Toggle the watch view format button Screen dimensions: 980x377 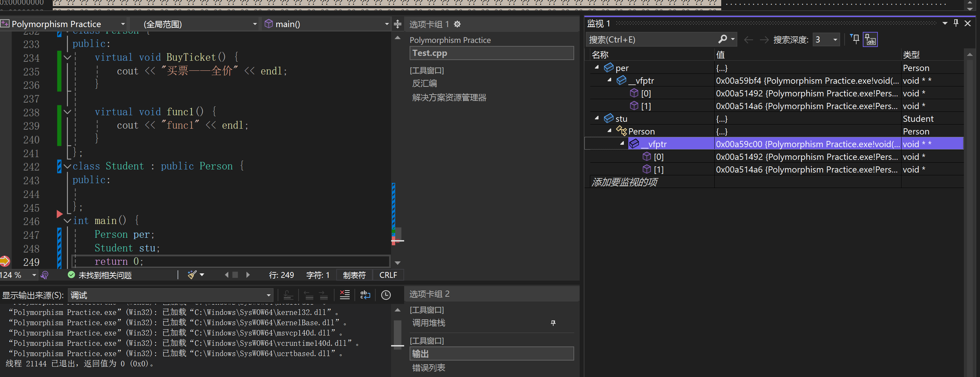coord(870,39)
